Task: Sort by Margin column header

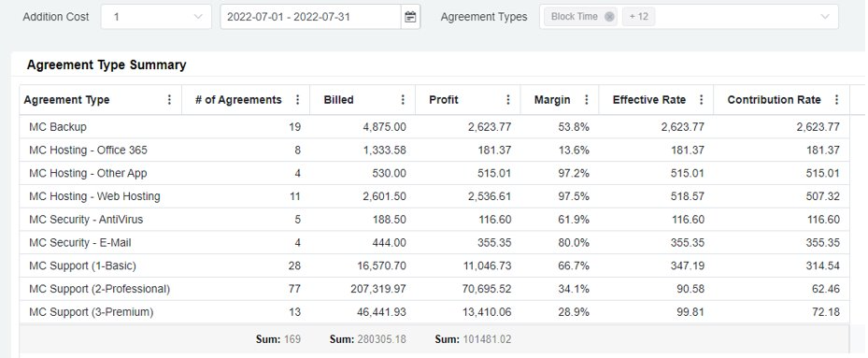Action: click(552, 100)
